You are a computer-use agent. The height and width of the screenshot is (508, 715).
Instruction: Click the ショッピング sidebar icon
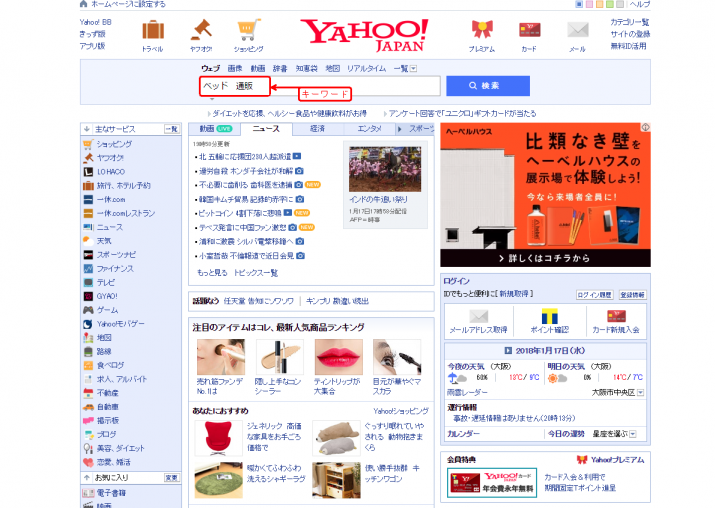click(88, 145)
